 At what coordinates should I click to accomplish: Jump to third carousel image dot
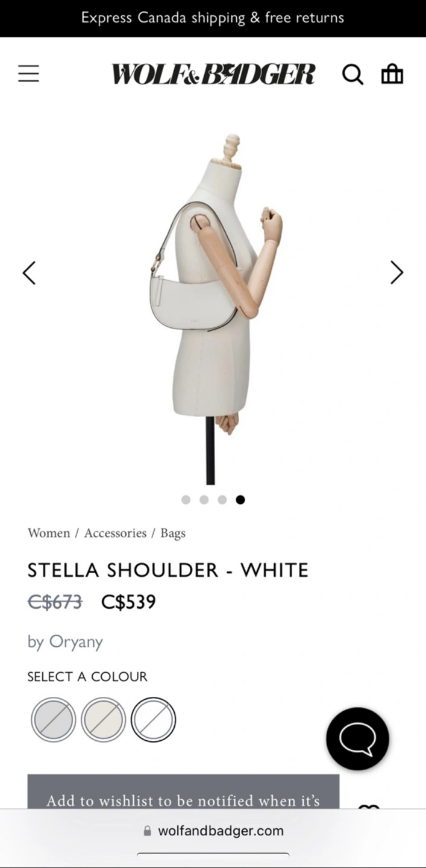point(222,500)
